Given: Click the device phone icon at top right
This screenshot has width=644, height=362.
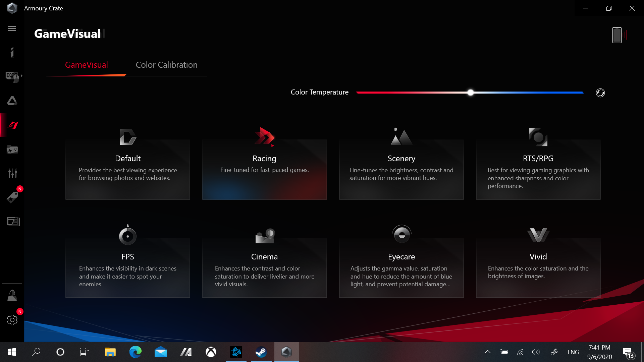Looking at the screenshot, I should click(617, 35).
